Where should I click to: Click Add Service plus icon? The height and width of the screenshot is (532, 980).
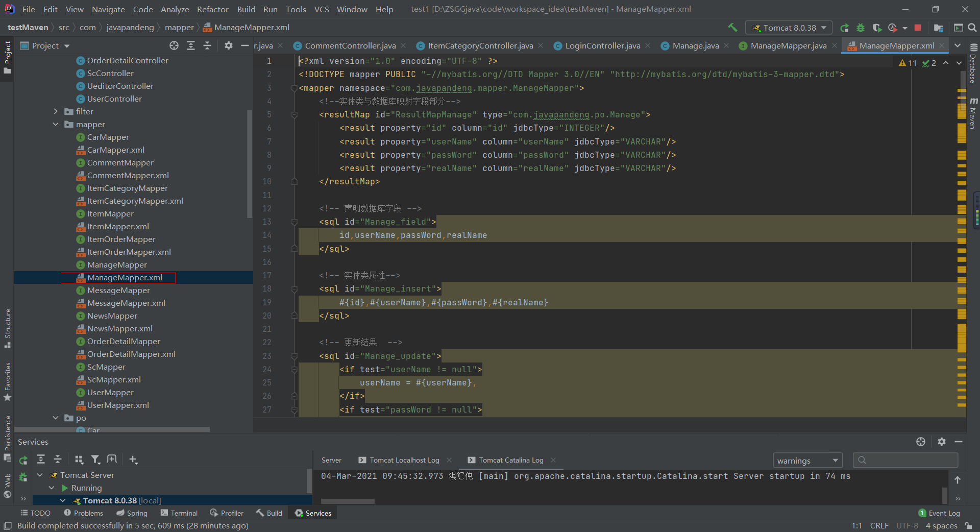tap(133, 460)
